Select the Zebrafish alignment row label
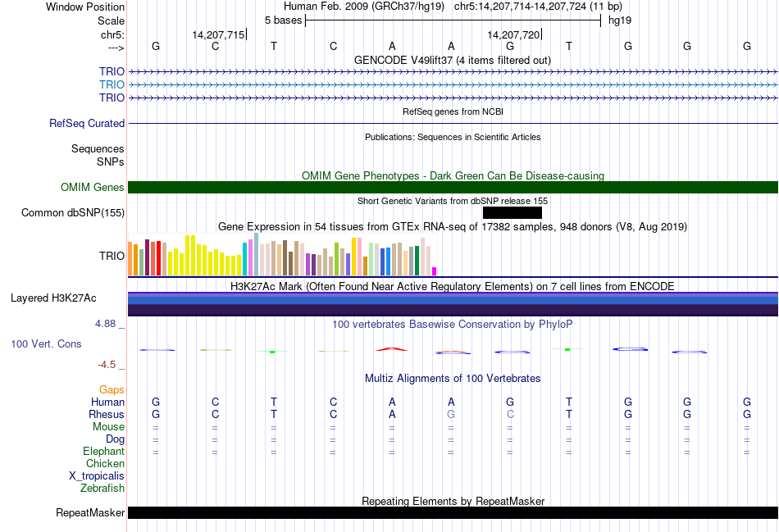This screenshot has height=532, width=779. (x=102, y=489)
